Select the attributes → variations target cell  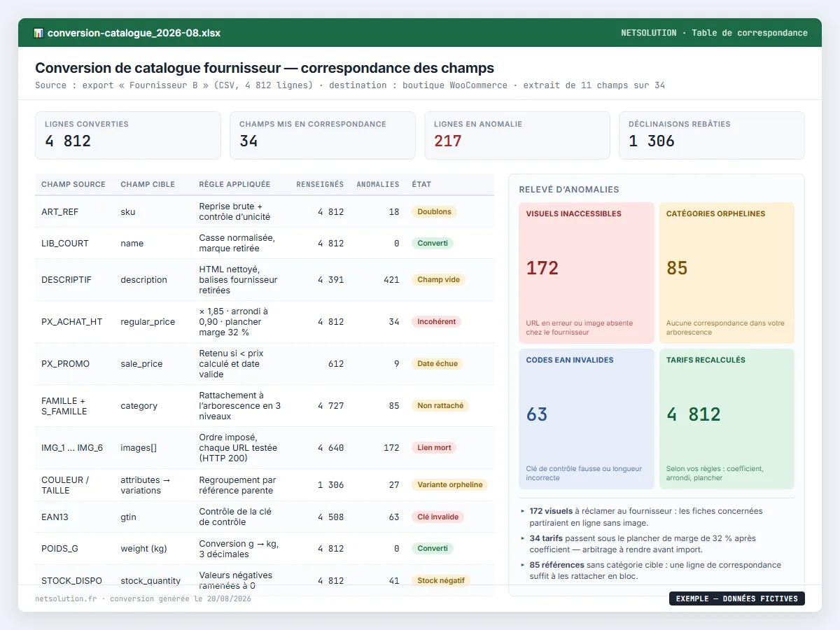(146, 485)
